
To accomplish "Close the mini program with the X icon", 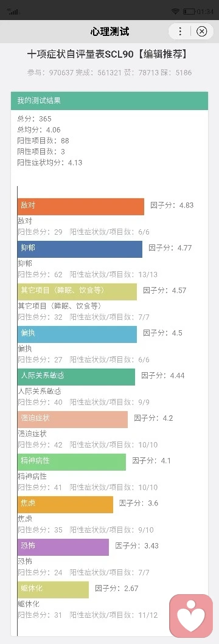I will tap(201, 32).
